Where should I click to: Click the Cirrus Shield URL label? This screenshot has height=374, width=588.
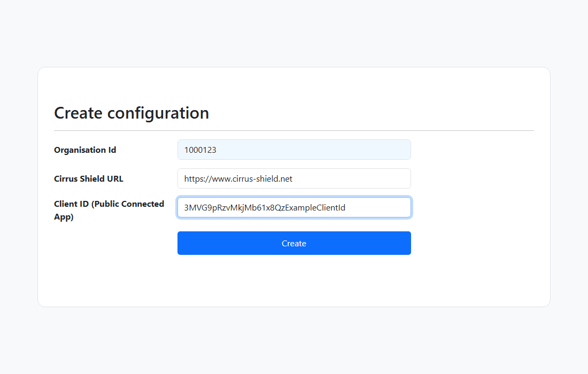click(89, 179)
